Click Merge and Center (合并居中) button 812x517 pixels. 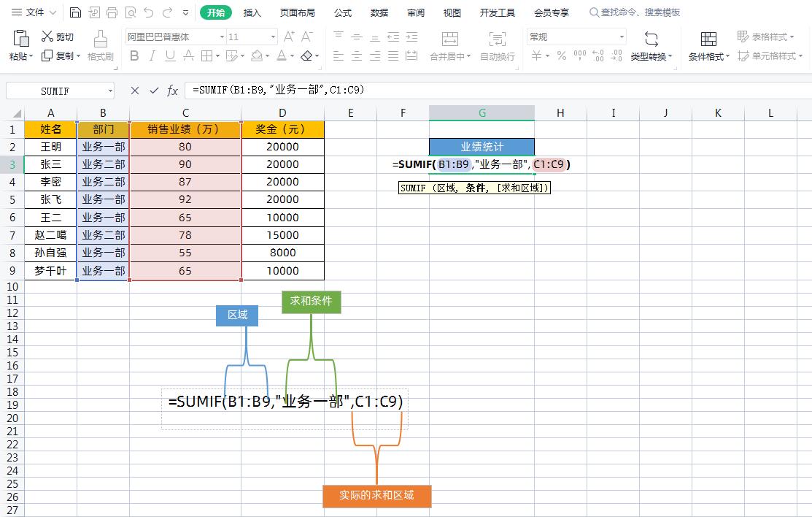click(450, 46)
